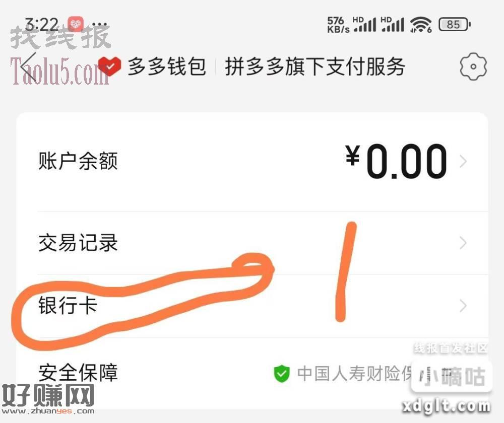
Task: Tap the ¥0.00 balance amount
Action: 396,161
